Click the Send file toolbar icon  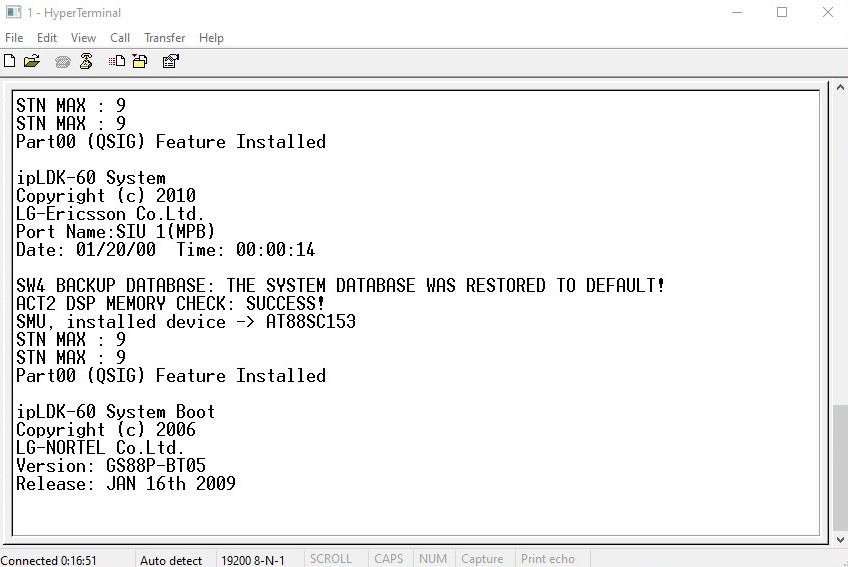tap(116, 61)
